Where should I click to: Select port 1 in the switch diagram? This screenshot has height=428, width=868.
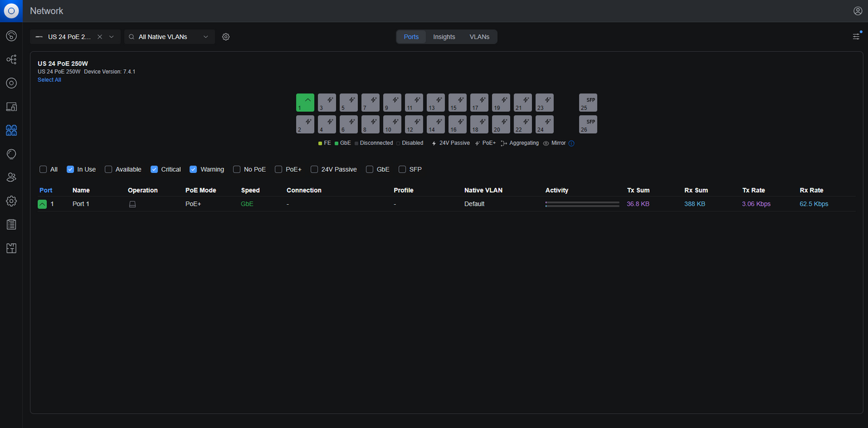[x=305, y=103]
